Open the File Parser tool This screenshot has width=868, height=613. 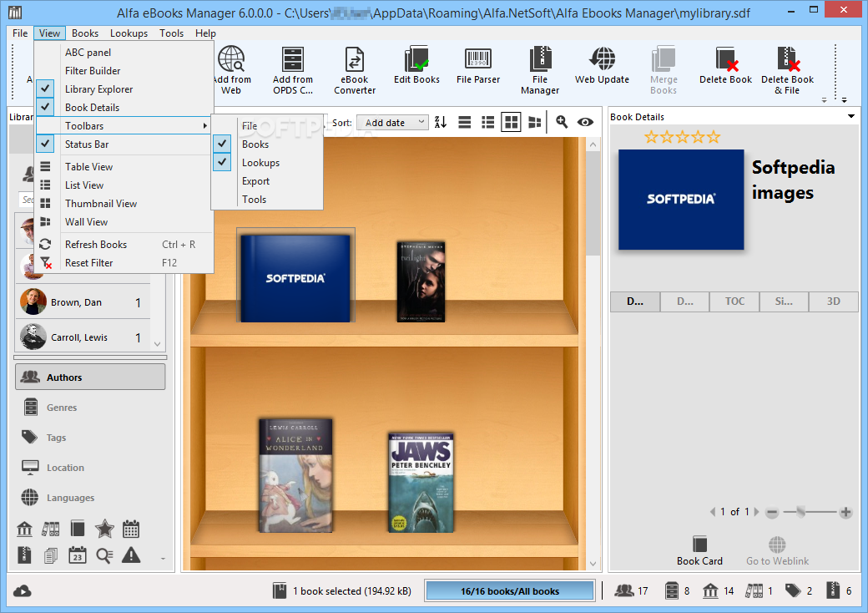coord(478,67)
